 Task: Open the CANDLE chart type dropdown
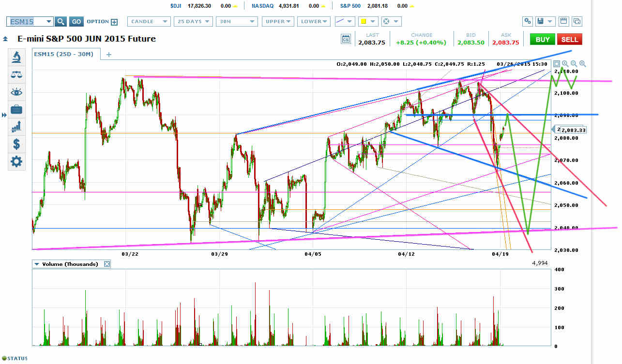tap(149, 21)
